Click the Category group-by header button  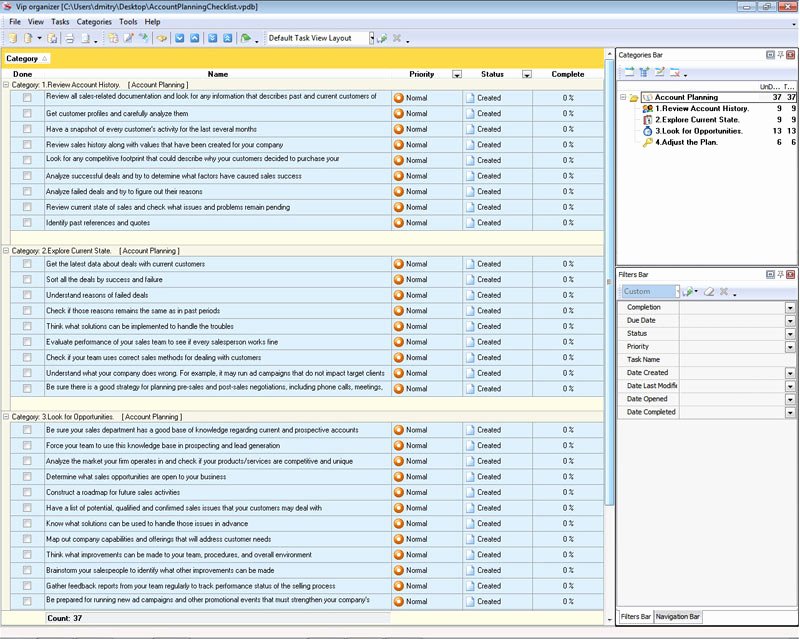[27, 59]
